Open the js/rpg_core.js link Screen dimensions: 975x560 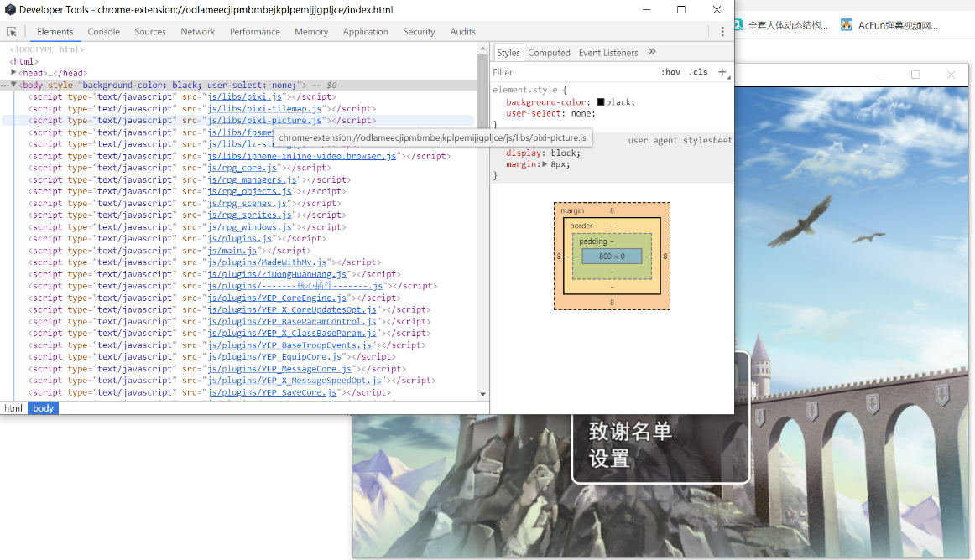pos(242,168)
